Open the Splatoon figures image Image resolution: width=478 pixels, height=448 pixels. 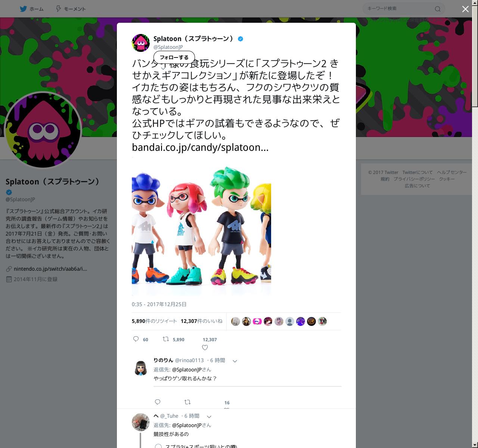click(x=201, y=227)
